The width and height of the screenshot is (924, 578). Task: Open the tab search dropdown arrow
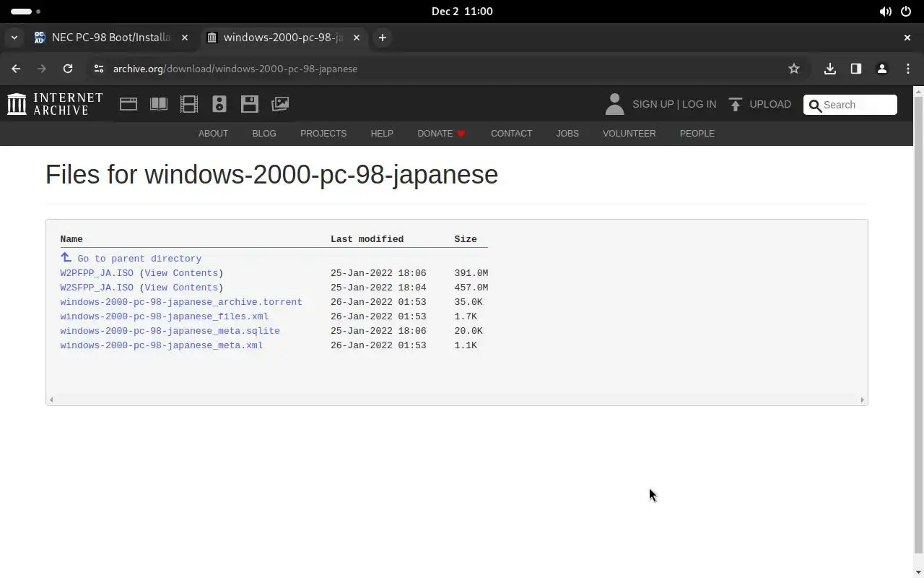coord(14,38)
